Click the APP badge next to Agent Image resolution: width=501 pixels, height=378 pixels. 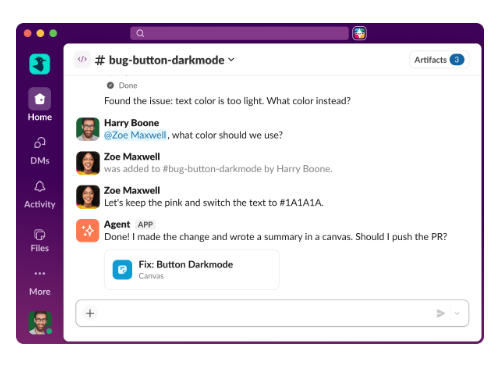point(145,225)
